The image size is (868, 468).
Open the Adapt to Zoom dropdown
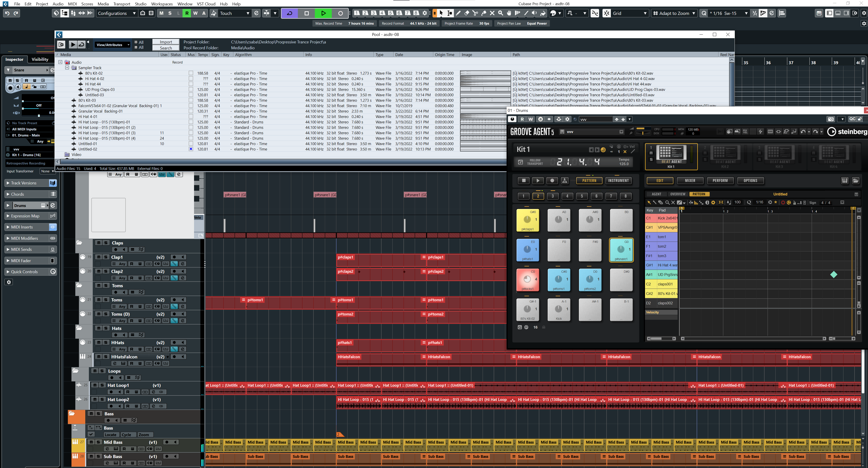674,13
